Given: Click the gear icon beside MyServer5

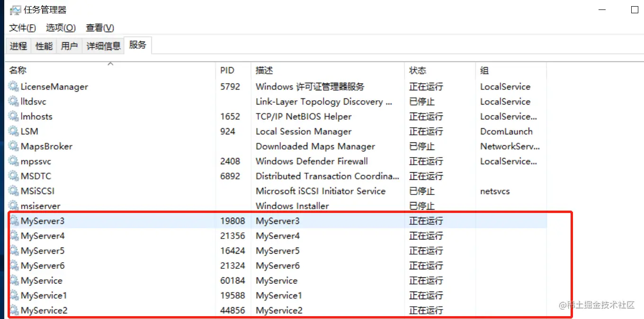Looking at the screenshot, I should click(x=13, y=250).
